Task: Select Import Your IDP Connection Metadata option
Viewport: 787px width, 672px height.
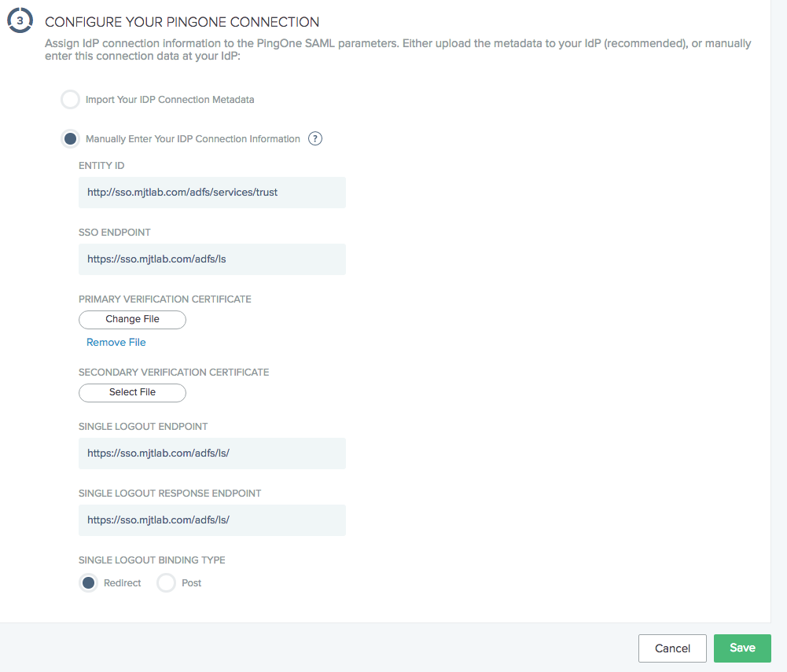Action: [70, 99]
